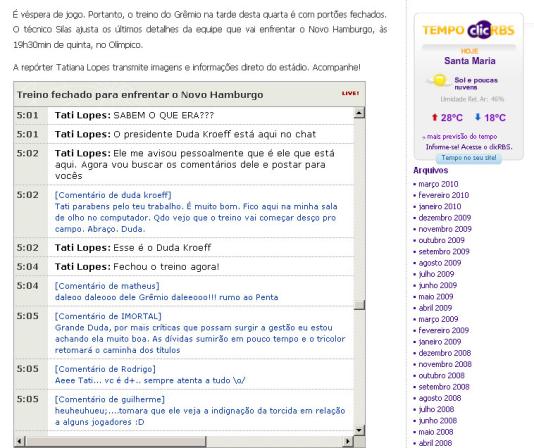Screen dimensions: 534x448
Task: Click 'Sol e poucas nuvens' forecast text
Action: (476, 83)
